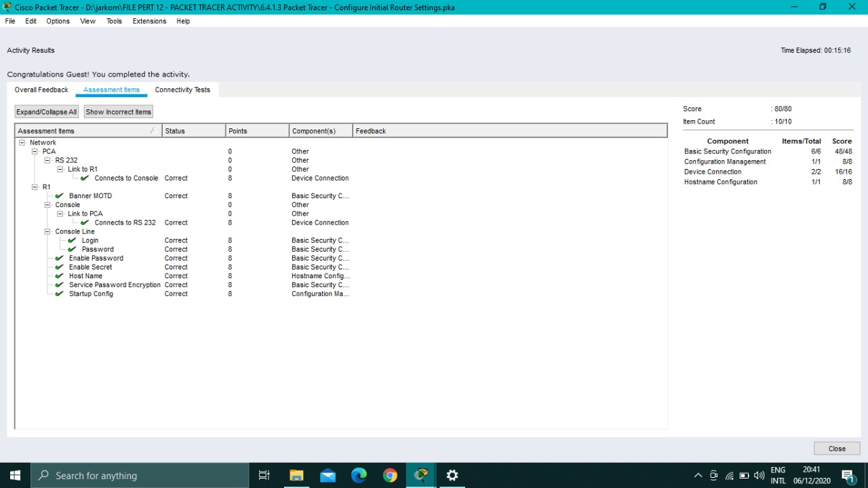Click the Points column header
Screen dimensions: 868x488
[x=258, y=131]
